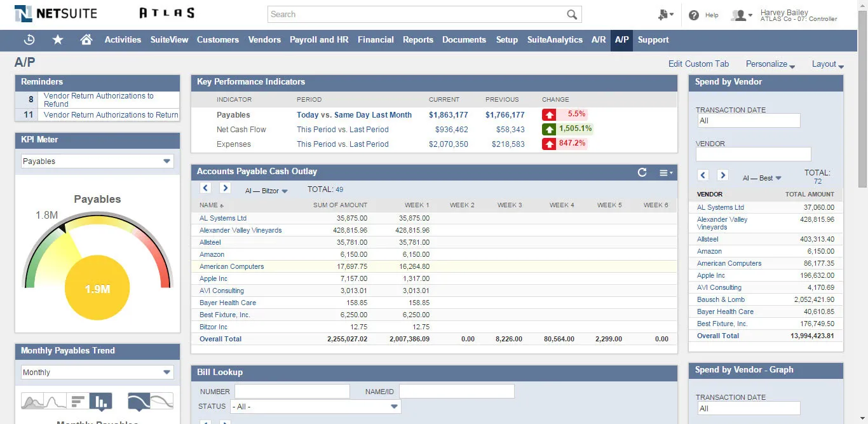
Task: Open the Reports menu
Action: [417, 39]
